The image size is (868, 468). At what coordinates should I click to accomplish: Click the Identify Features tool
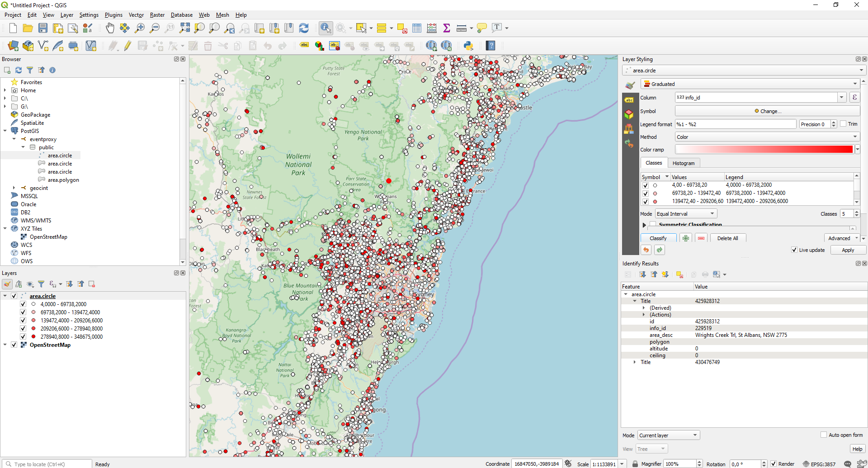325,28
